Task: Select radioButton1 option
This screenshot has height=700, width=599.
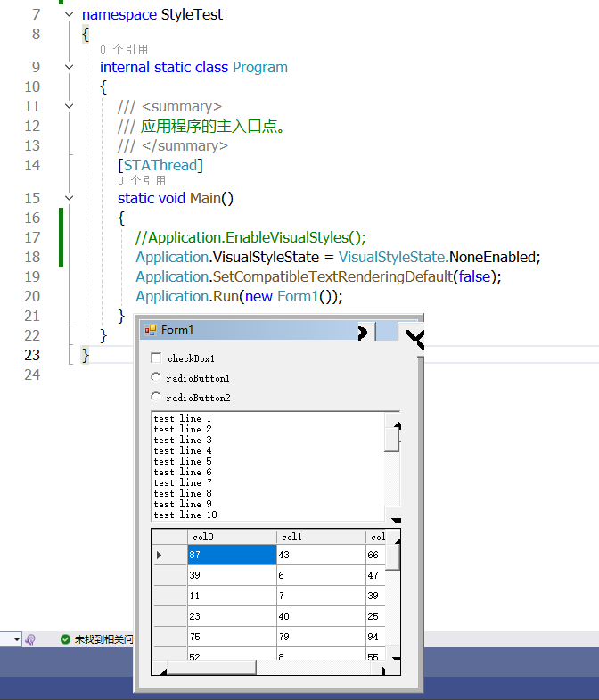Action: [155, 377]
